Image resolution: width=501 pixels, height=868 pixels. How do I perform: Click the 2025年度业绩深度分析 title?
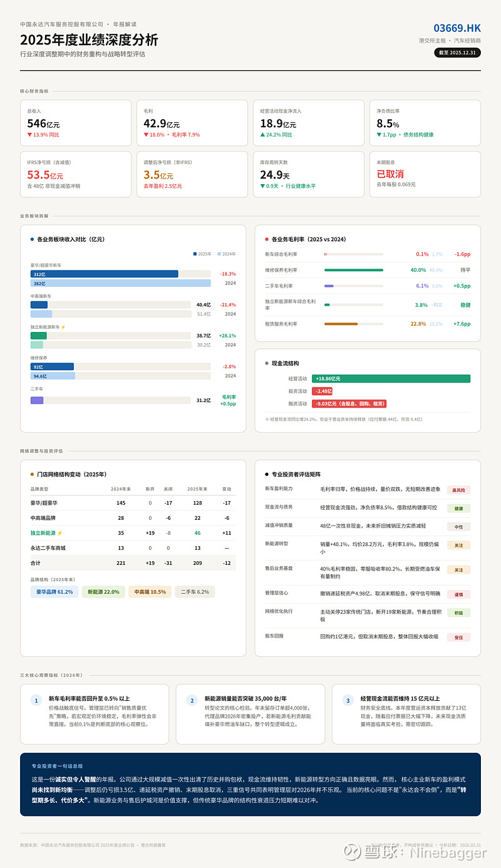tap(89, 40)
